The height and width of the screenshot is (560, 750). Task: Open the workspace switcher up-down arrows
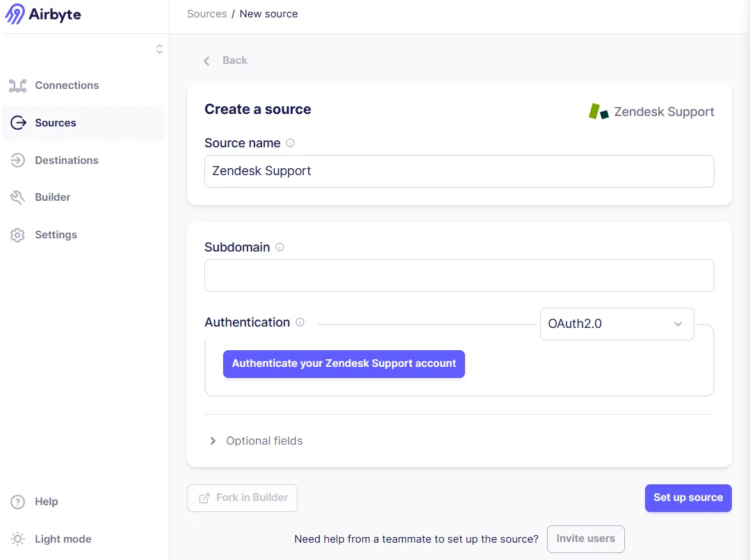pyautogui.click(x=159, y=49)
